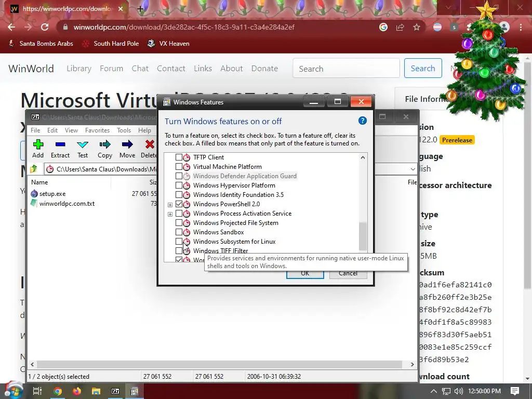Click the 7-Zip Copy toolbar icon
Screen dimensions: 532x399
pyautogui.click(x=105, y=144)
